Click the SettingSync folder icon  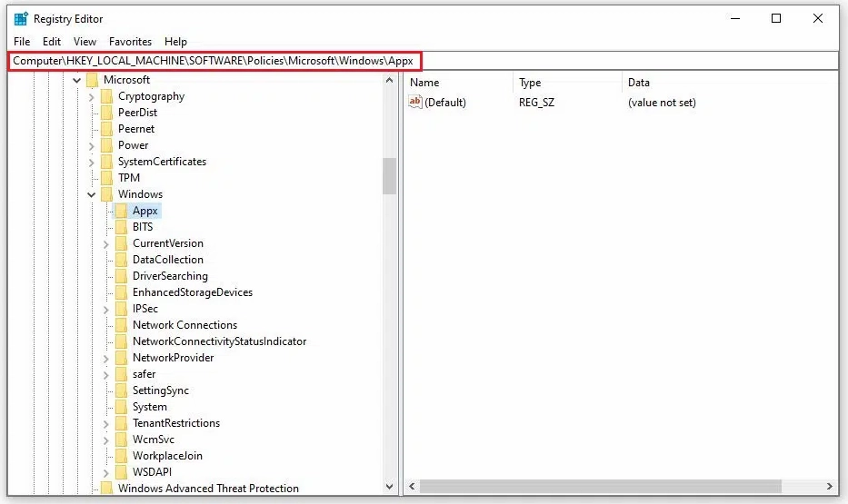122,390
